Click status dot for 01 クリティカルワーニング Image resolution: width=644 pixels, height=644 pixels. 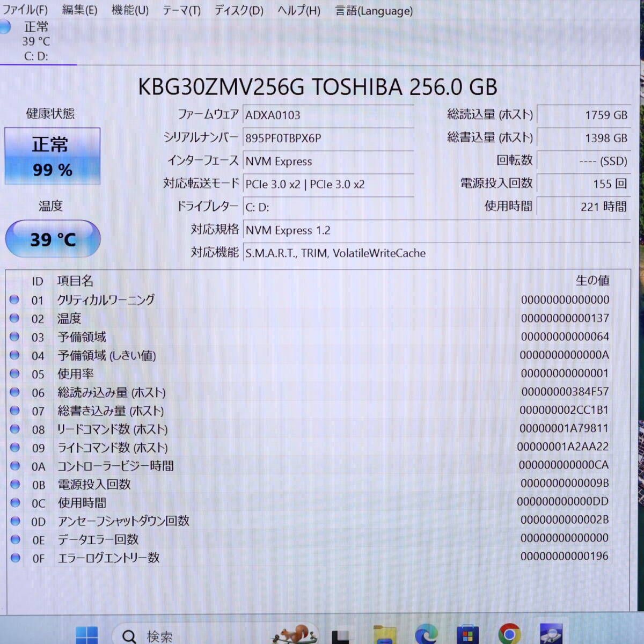14,299
